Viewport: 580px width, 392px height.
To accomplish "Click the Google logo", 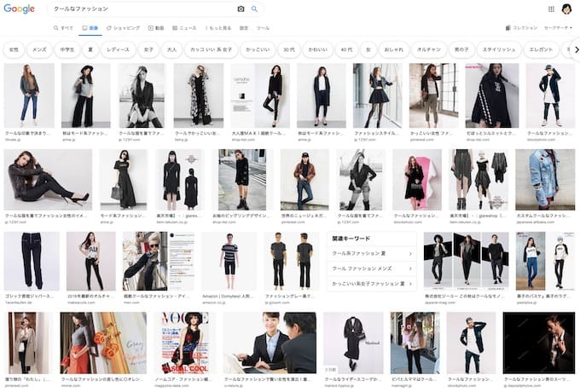I will [20, 9].
